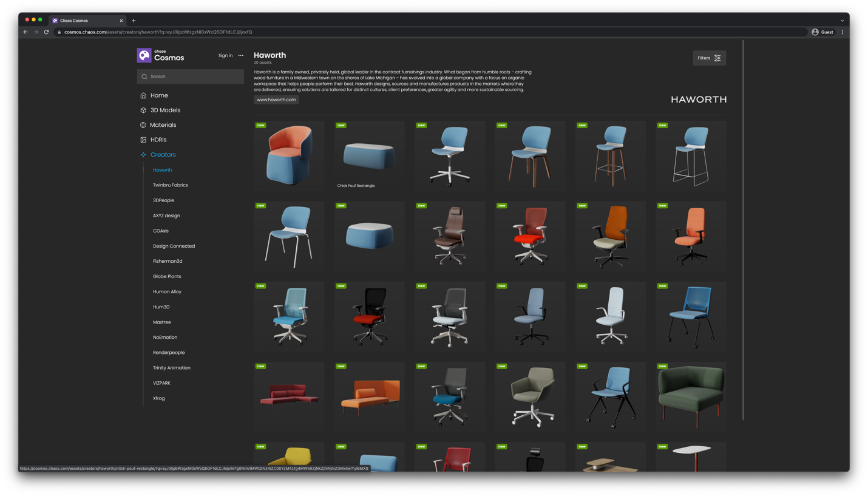Open the three-dots more menu
The width and height of the screenshot is (868, 496).
241,55
